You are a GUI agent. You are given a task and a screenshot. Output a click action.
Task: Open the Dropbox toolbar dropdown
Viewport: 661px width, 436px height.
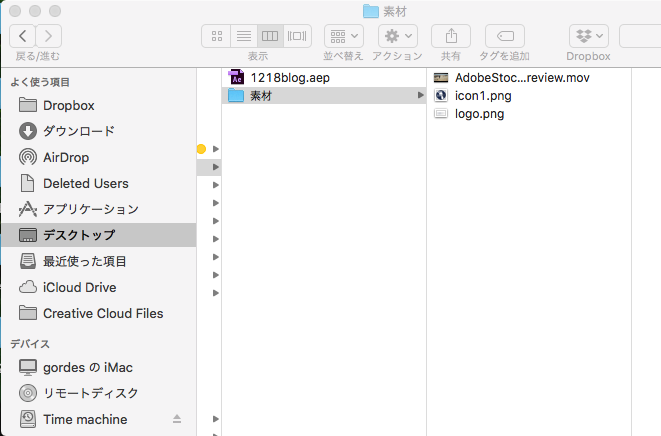coord(588,36)
